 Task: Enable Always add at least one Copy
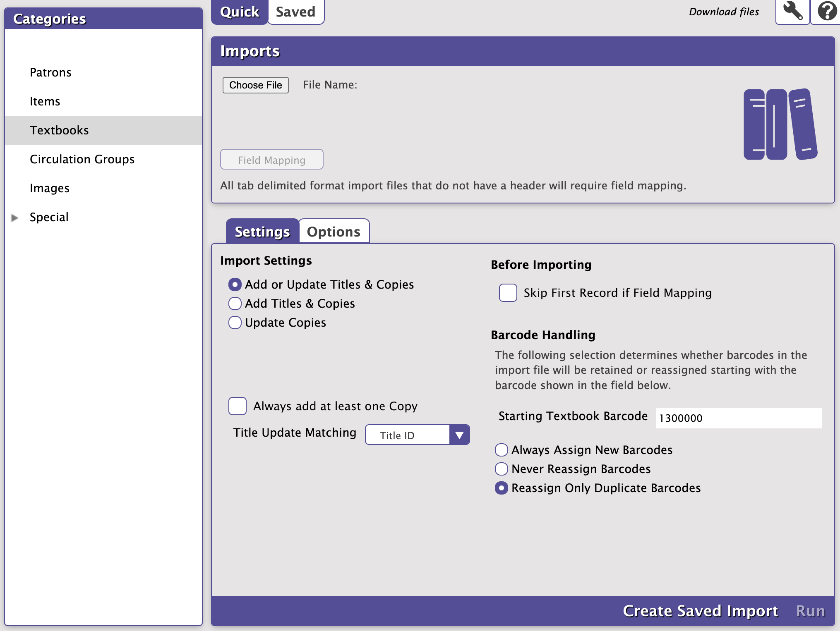(238, 406)
